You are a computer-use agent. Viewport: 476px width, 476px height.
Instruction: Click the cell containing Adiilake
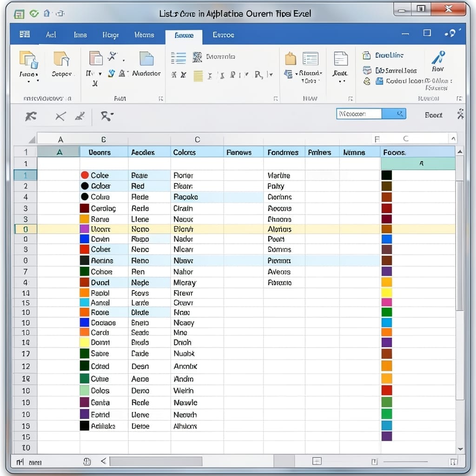pyautogui.click(x=104, y=426)
